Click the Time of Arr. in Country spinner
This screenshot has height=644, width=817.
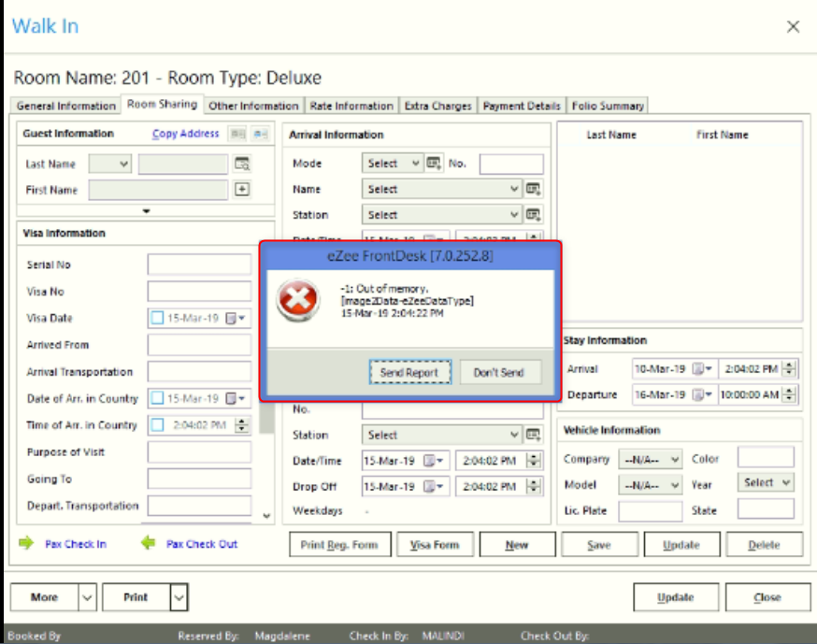pos(241,424)
